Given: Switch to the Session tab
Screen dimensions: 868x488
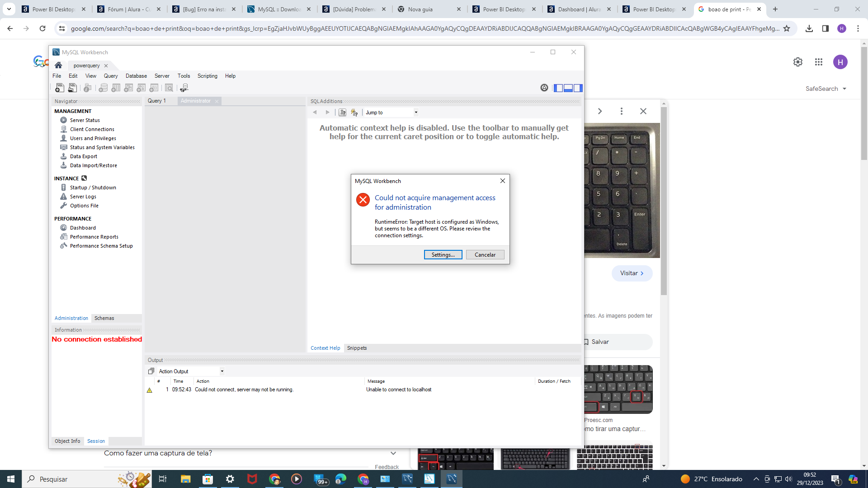Looking at the screenshot, I should click(96, 441).
